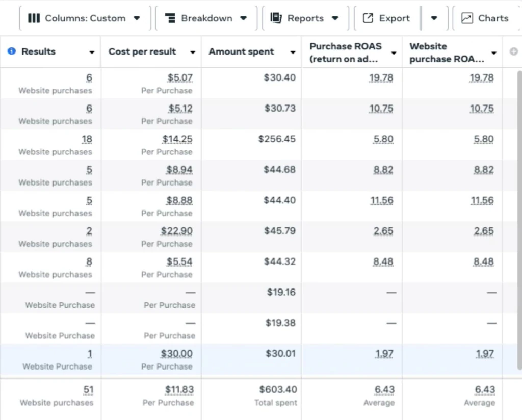Click the cost value $22.90

[x=176, y=231]
